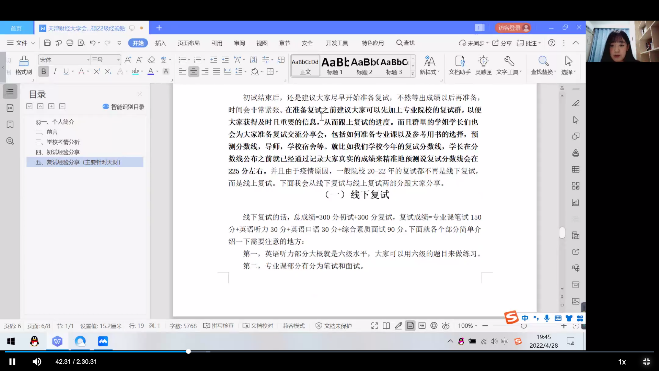This screenshot has height=371, width=659.
Task: Open the font name dropdown
Action: 64,60
